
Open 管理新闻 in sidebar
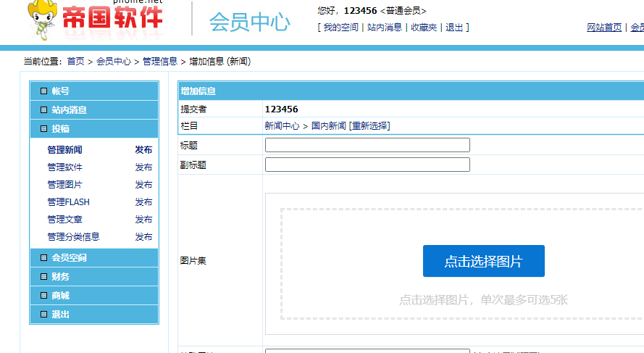(x=64, y=150)
